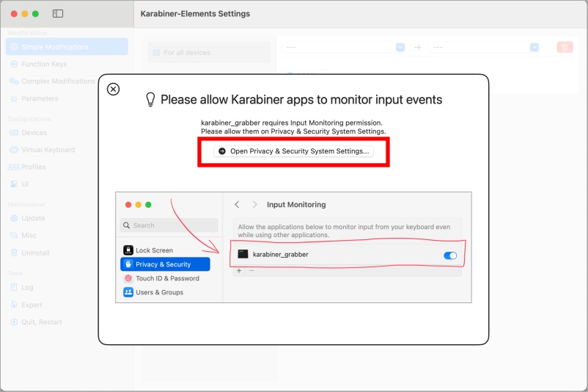Open the Log section
The height and width of the screenshot is (392, 588).
(x=26, y=288)
